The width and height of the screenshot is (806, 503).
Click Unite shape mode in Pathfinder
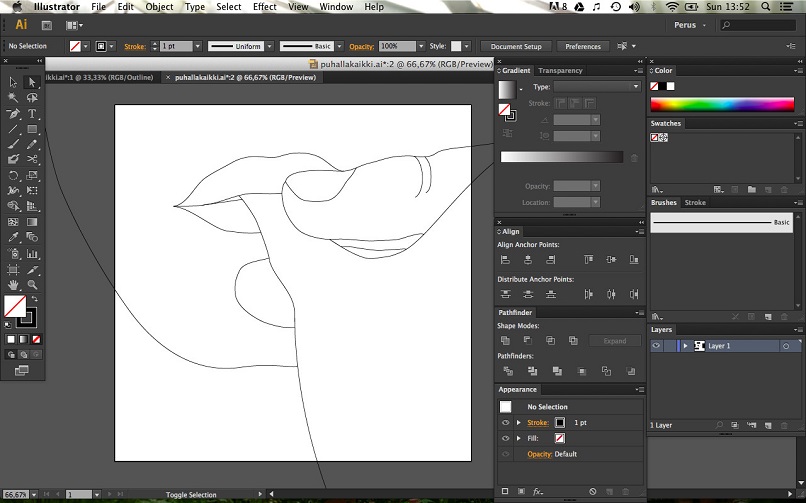point(505,341)
